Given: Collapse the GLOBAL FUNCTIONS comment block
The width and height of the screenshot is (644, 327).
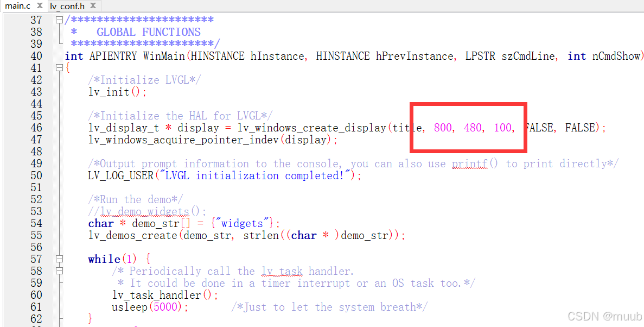Looking at the screenshot, I should [x=59, y=19].
